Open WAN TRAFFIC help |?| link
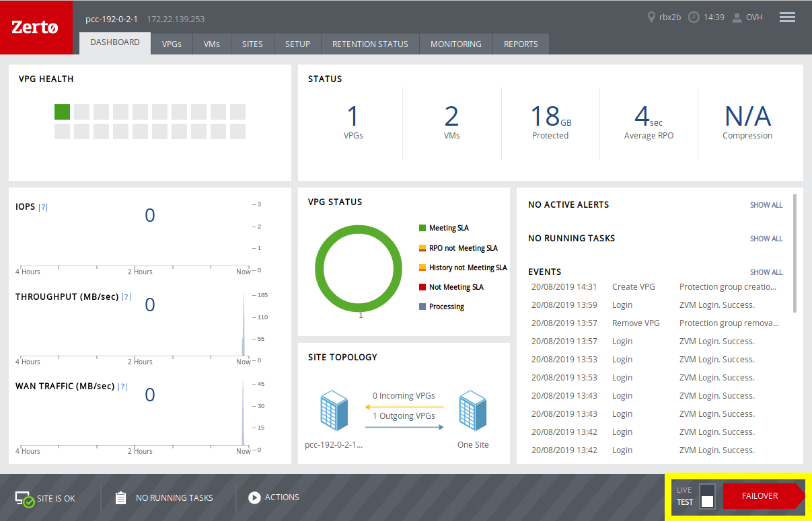The height and width of the screenshot is (521, 812). coord(122,386)
